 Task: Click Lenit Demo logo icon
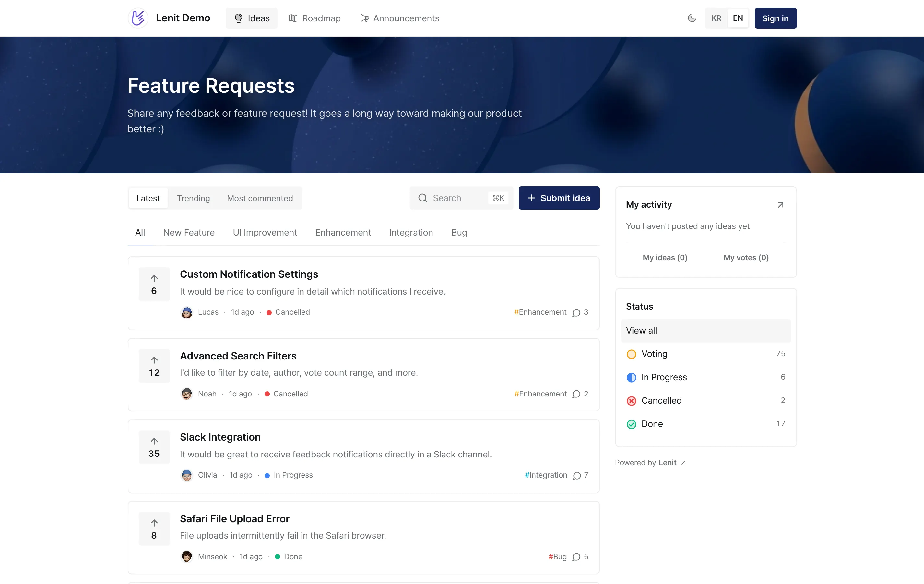(x=138, y=18)
